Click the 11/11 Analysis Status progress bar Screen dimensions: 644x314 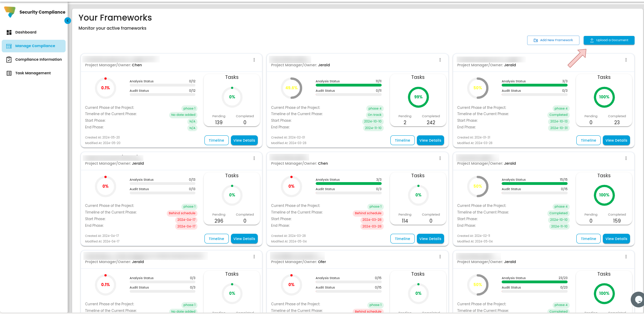tap(349, 85)
